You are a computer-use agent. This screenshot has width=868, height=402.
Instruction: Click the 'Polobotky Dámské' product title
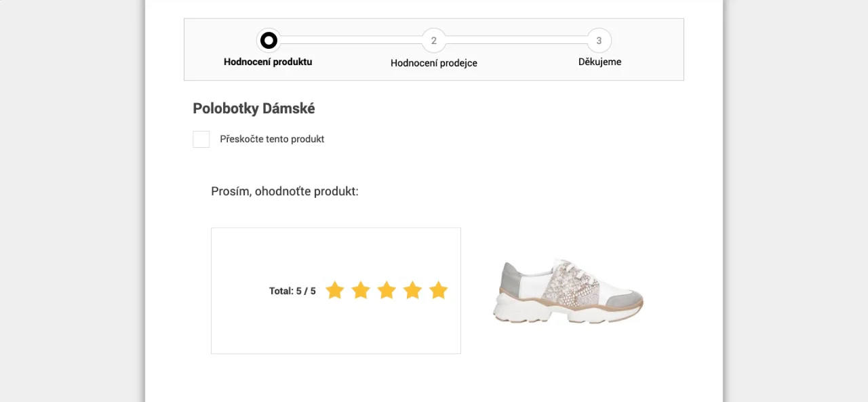[254, 108]
